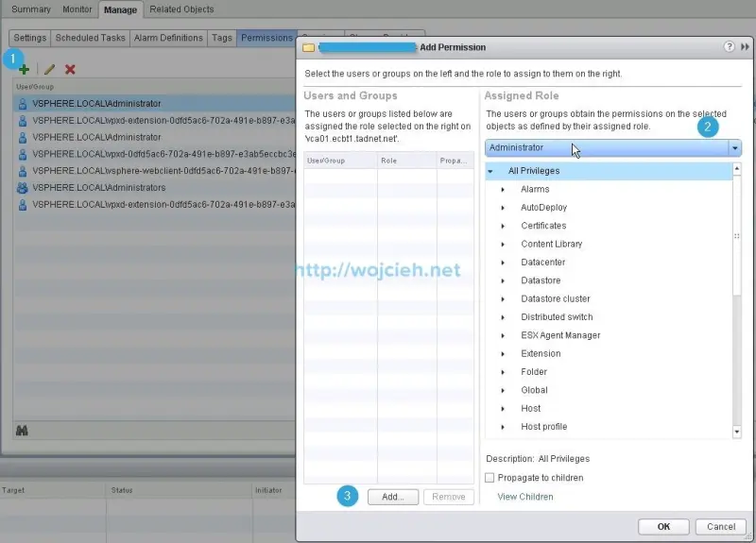
Task: Expand the Content Library privilege node
Action: tap(503, 245)
